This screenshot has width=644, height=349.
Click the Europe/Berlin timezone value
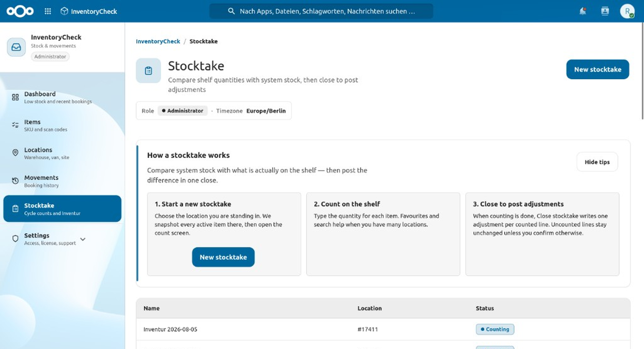pyautogui.click(x=266, y=111)
